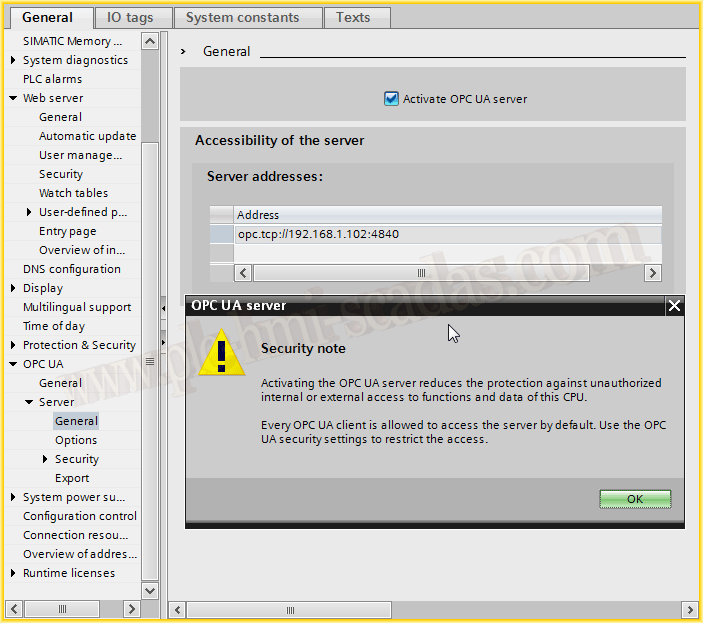Collapse the General section header arrow

click(x=184, y=51)
